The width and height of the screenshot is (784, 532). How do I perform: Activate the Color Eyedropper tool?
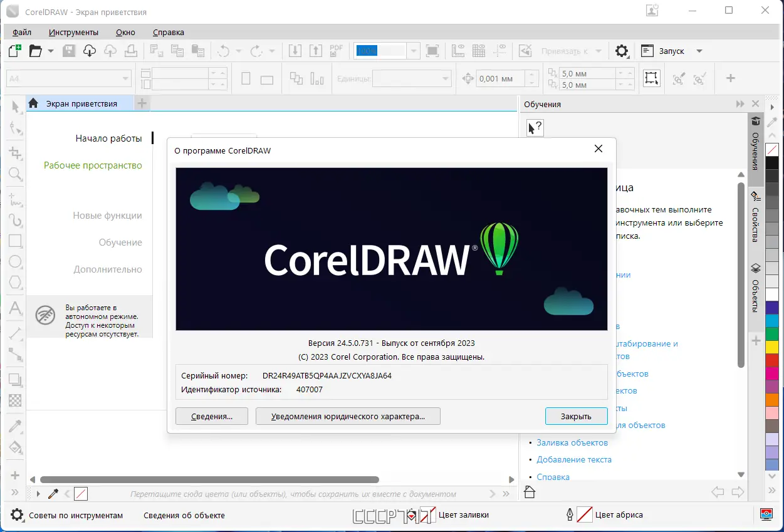[14, 426]
